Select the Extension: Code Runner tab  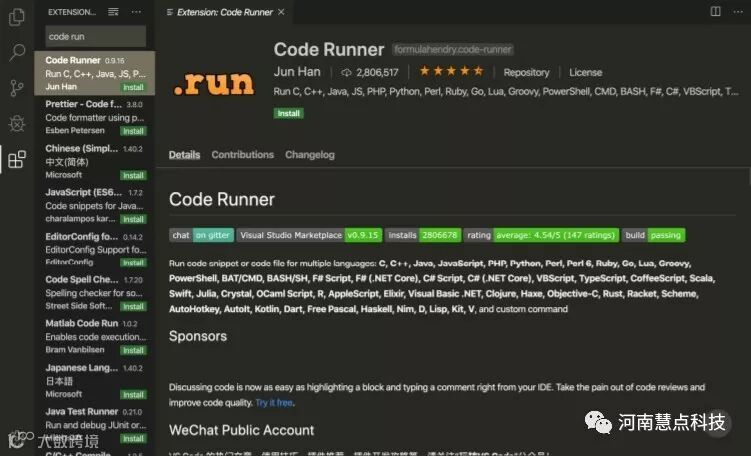pos(225,12)
